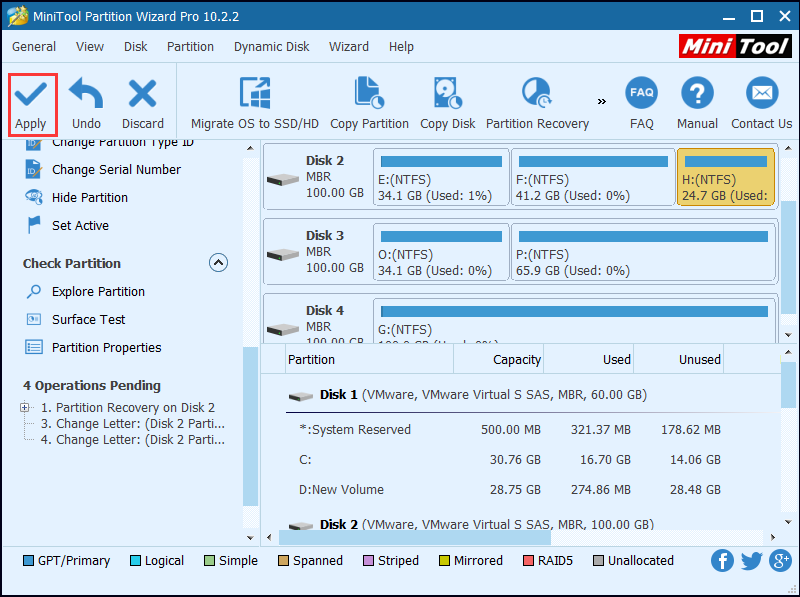
Task: Sort by Unused column header
Action: pos(679,359)
